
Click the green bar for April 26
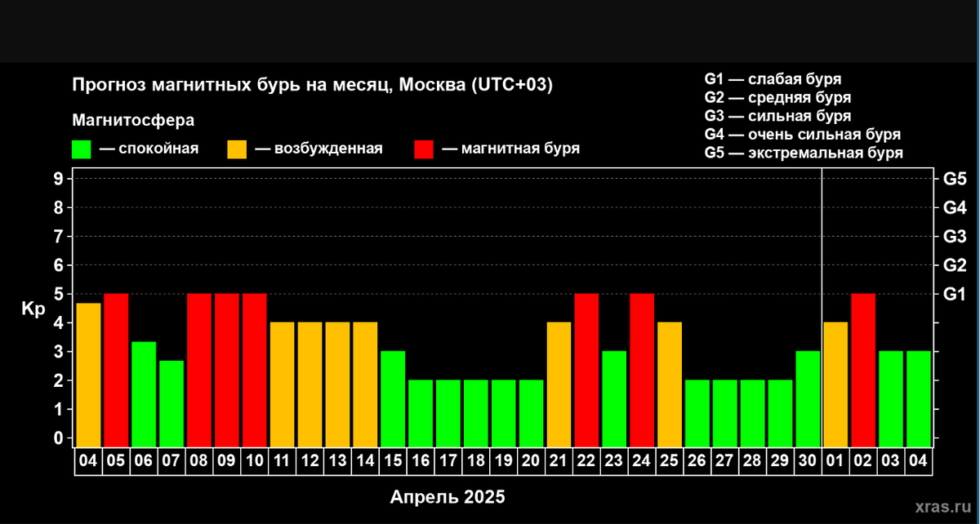click(x=697, y=413)
